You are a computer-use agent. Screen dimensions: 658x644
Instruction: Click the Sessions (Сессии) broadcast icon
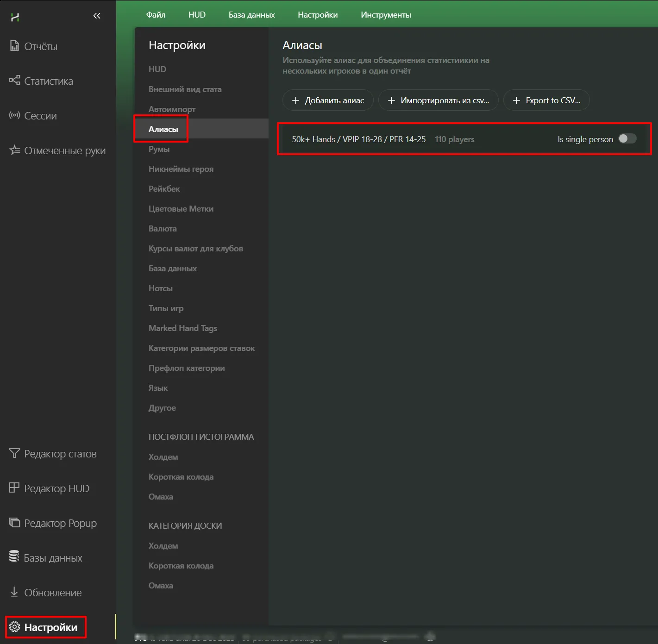14,115
